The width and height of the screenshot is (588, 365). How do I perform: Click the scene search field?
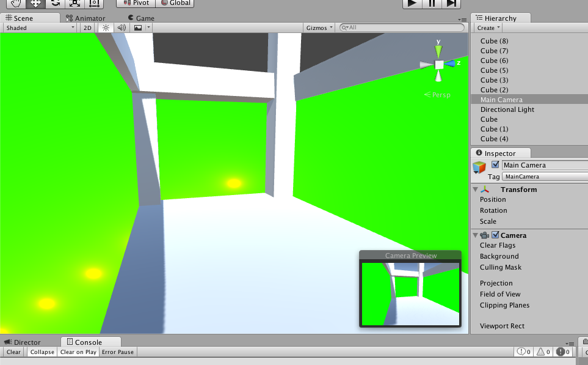coord(402,28)
